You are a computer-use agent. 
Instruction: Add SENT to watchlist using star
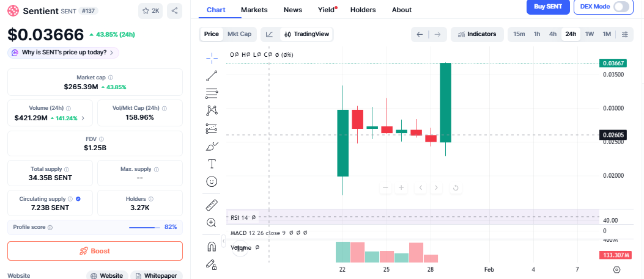(x=150, y=10)
